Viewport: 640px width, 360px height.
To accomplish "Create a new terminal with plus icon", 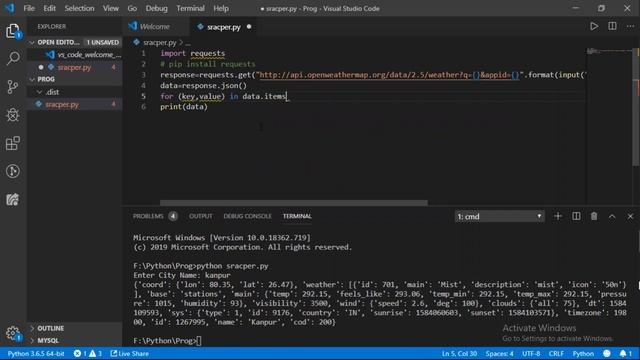I will [x=558, y=216].
